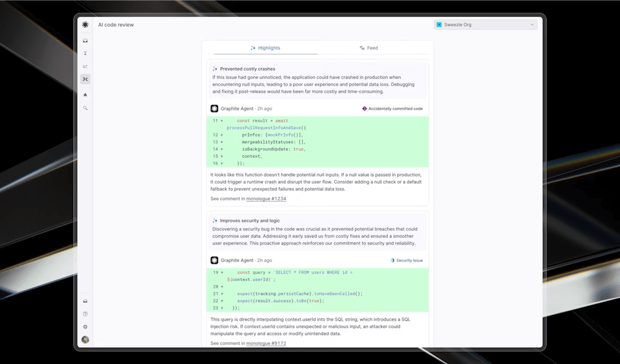
Task: Open the settings gear icon
Action: pyautogui.click(x=85, y=327)
